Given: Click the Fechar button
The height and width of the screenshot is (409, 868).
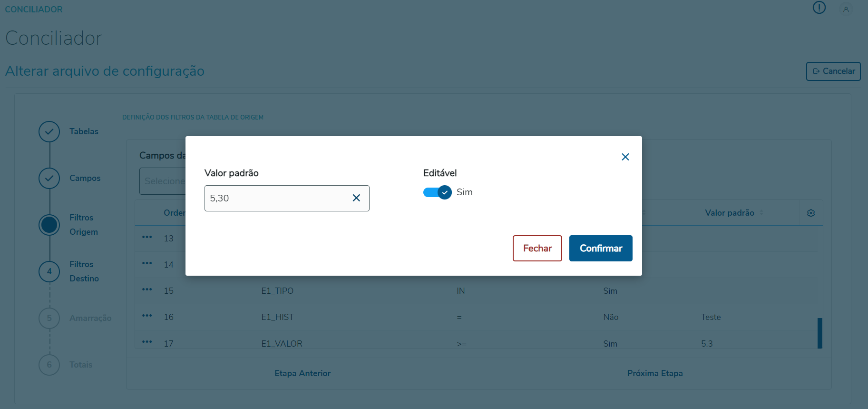Looking at the screenshot, I should click(537, 248).
